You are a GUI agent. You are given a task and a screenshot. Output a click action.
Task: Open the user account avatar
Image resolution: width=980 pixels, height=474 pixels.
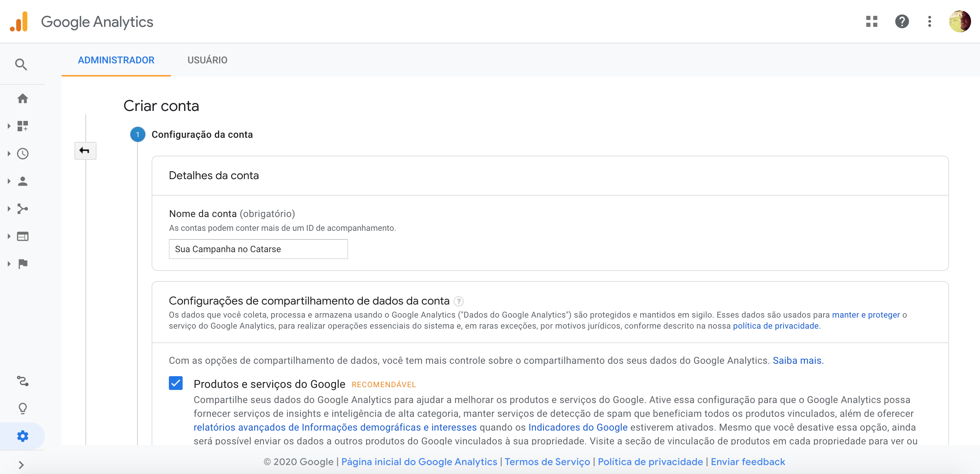[959, 22]
